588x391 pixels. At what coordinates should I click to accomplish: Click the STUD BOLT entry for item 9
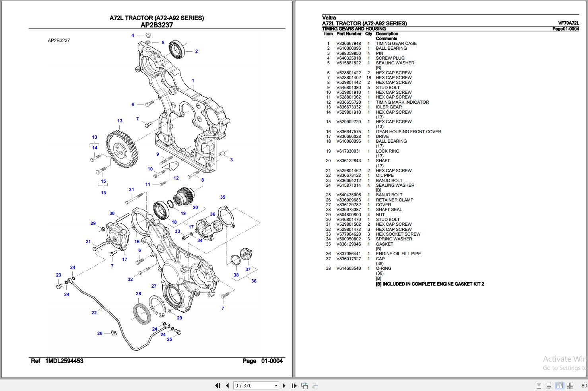point(388,87)
